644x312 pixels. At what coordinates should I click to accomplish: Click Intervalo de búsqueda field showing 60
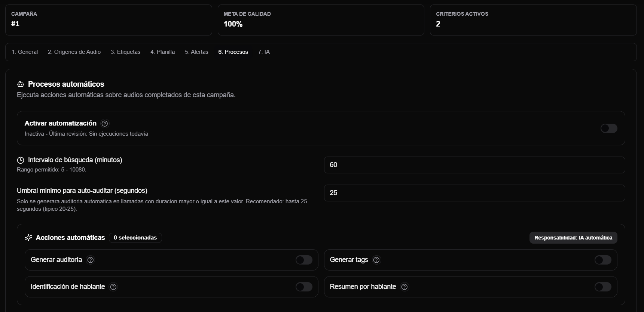(x=474, y=165)
